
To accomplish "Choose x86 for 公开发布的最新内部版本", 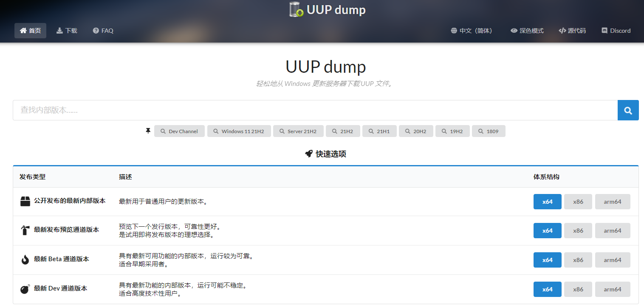I will (578, 202).
